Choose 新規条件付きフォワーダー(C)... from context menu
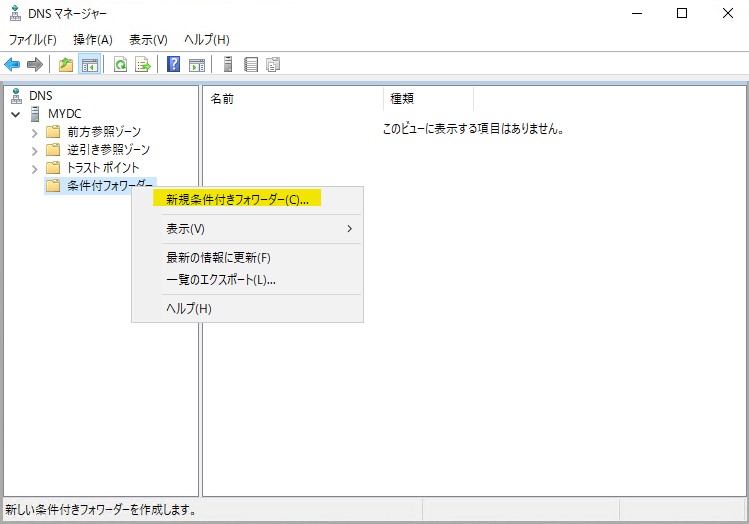749x524 pixels. coord(237,199)
